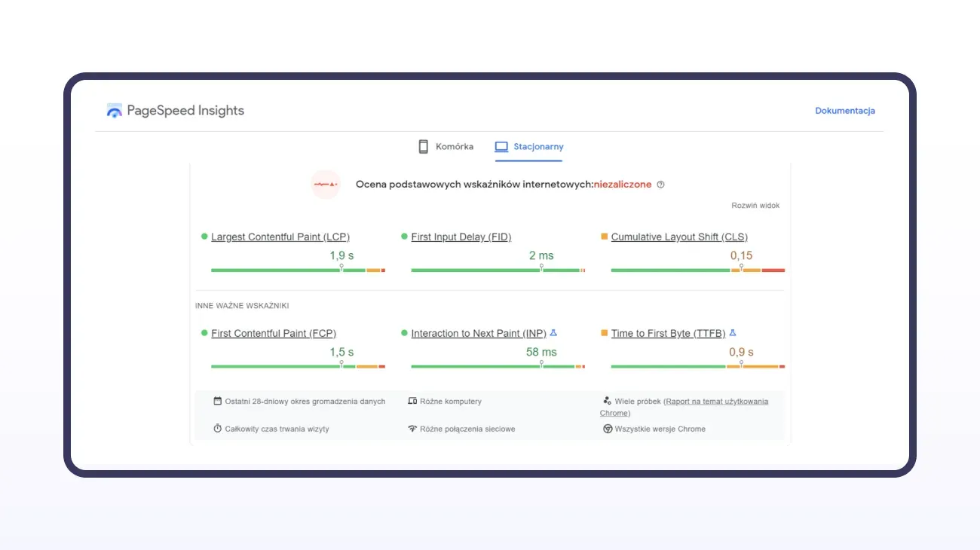This screenshot has height=550, width=980.
Task: Click the FID value 2 ms
Action: click(541, 255)
